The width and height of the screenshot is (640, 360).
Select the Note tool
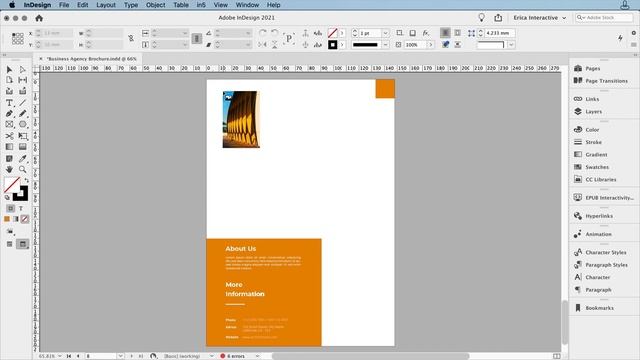point(9,158)
